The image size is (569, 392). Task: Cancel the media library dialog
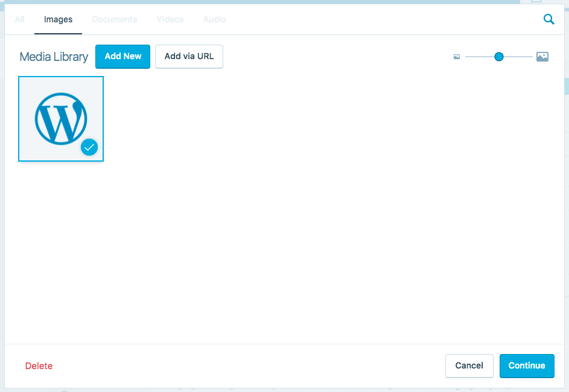pyautogui.click(x=469, y=366)
